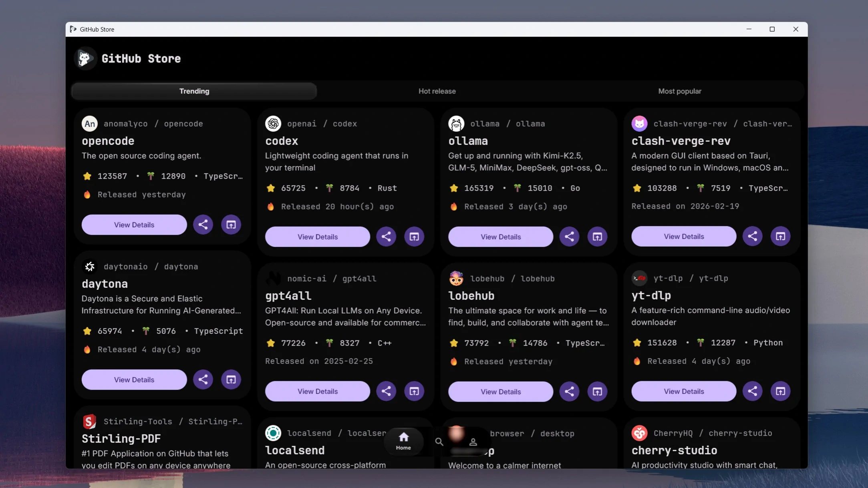
Task: Share the yt-dlp repository
Action: point(752,391)
